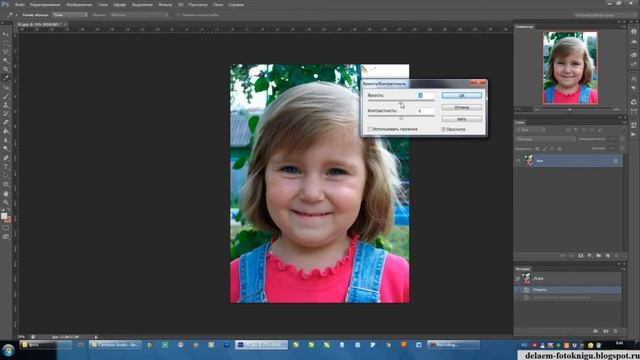Viewport: 640px width, 360px height.
Task: Click delete layer trash icon in Layers panel
Action: click(616, 256)
